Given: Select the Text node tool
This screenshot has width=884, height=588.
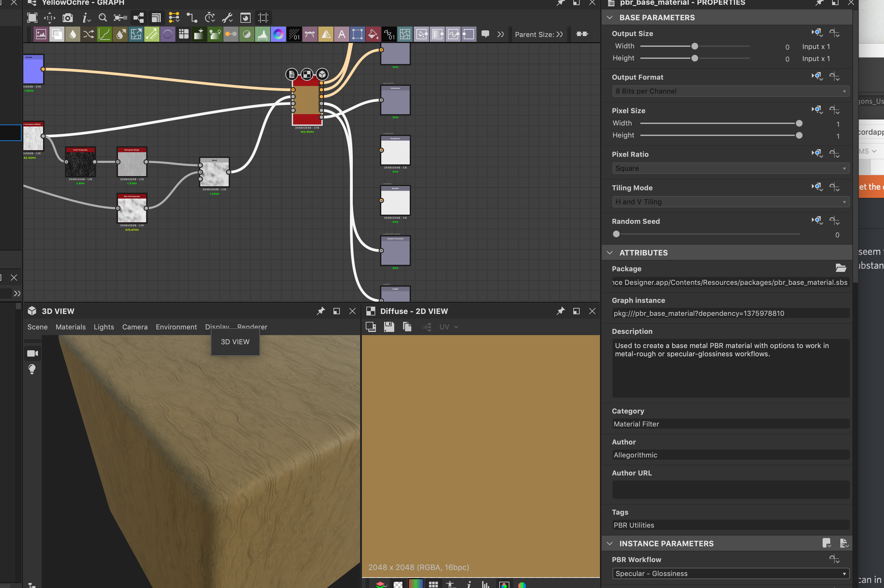Looking at the screenshot, I should tap(342, 34).
